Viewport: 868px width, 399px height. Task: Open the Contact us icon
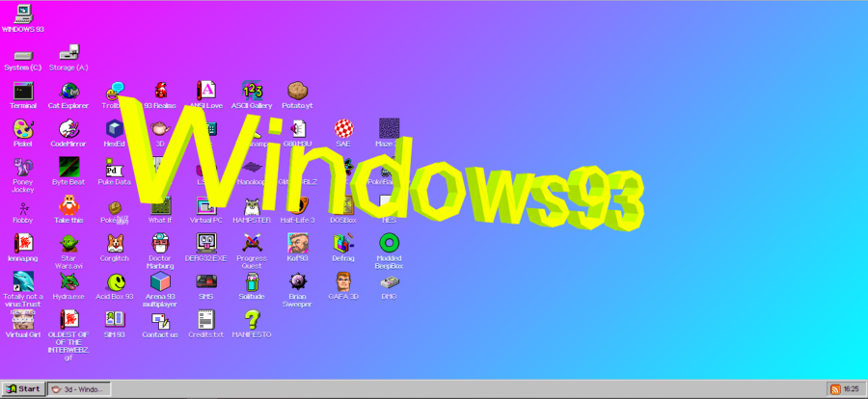[x=160, y=320]
